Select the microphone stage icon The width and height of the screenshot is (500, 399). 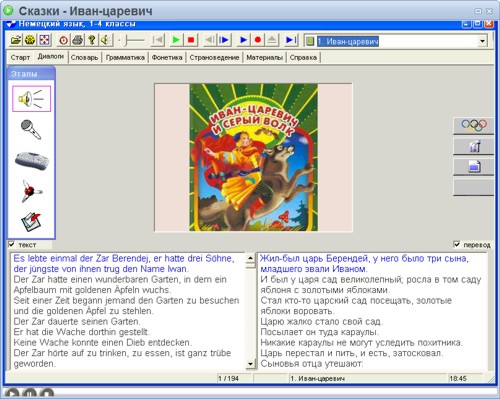31,129
